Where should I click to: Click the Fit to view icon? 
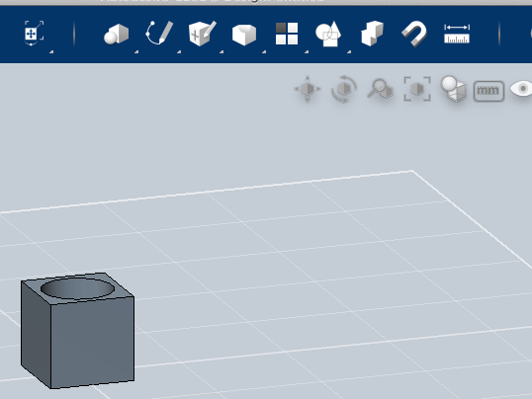click(417, 89)
